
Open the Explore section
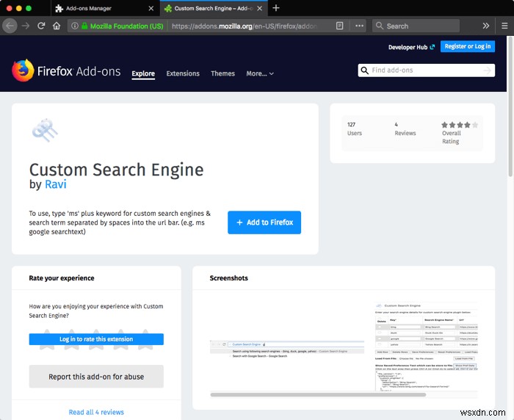click(143, 73)
